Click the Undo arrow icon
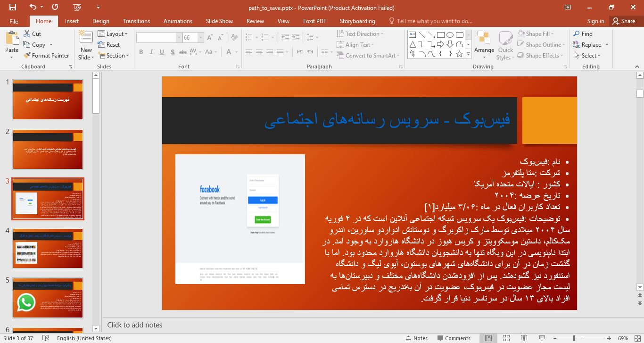This screenshot has height=343, width=644. pyautogui.click(x=33, y=7)
